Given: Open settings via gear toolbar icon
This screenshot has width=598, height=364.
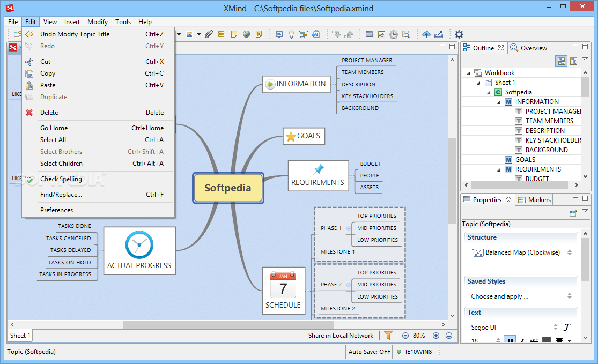Looking at the screenshot, I should click(x=459, y=34).
